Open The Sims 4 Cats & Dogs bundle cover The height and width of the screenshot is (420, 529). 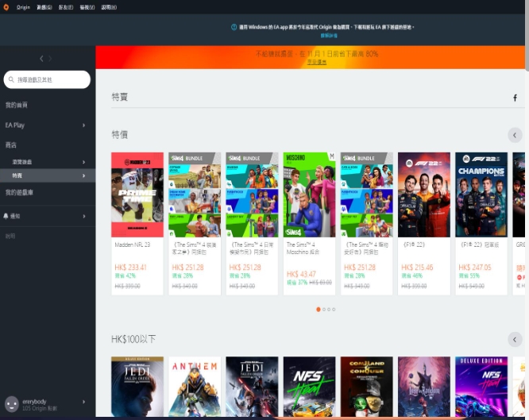click(367, 195)
